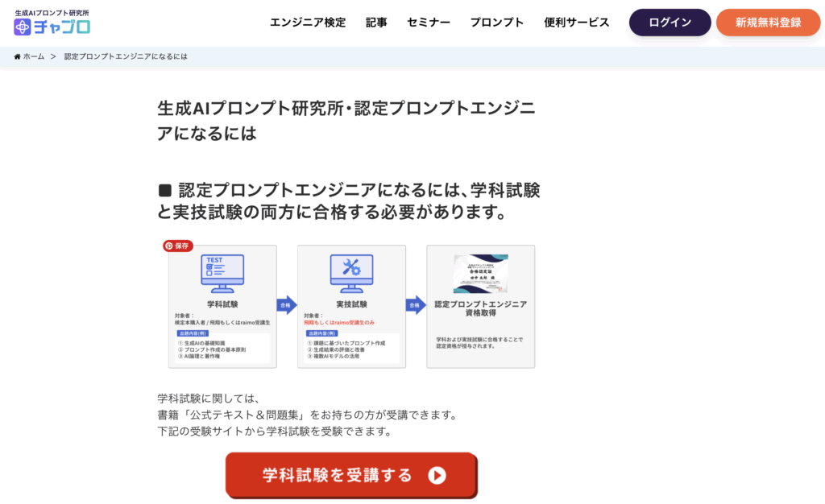Click the page title 生成AIプロンプト研究所・認定プロンプトエンジニア
Viewport: 825px width, 504px height.
pyautogui.click(x=346, y=121)
